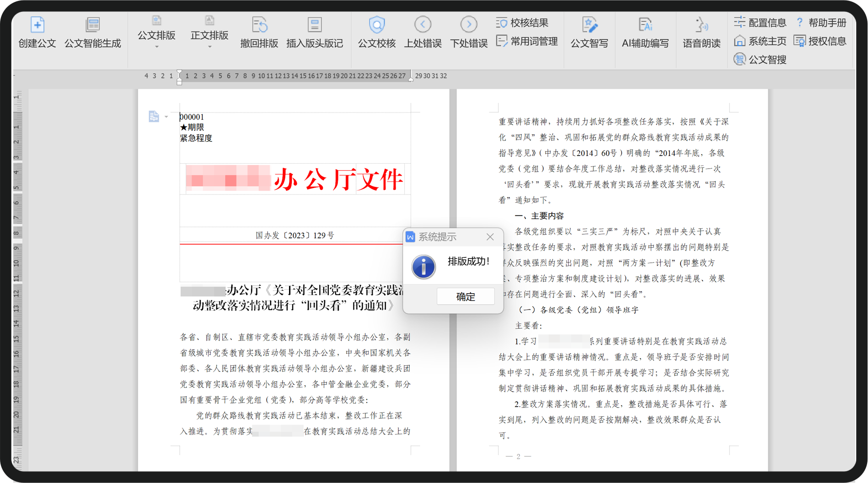Open 校核结果 proofreading results
Viewport: 868px width, 483px height.
pyautogui.click(x=522, y=23)
